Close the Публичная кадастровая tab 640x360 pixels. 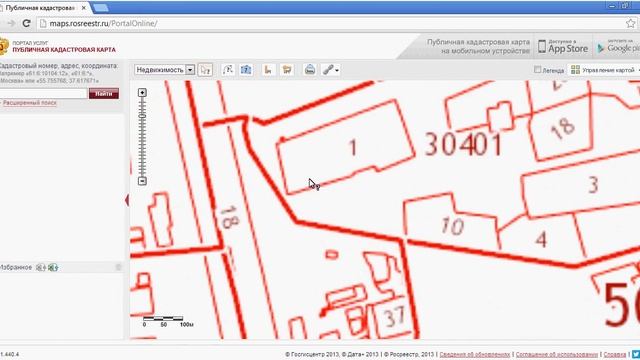pos(84,8)
